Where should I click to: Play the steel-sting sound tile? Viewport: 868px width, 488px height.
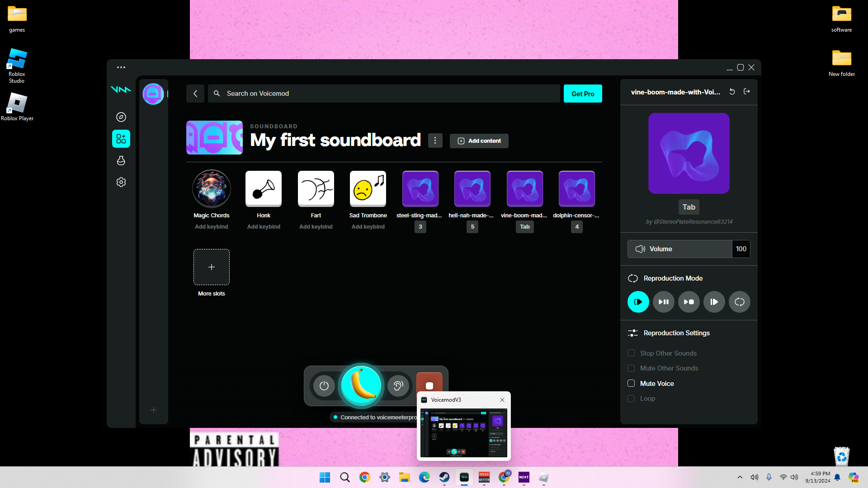click(x=420, y=189)
